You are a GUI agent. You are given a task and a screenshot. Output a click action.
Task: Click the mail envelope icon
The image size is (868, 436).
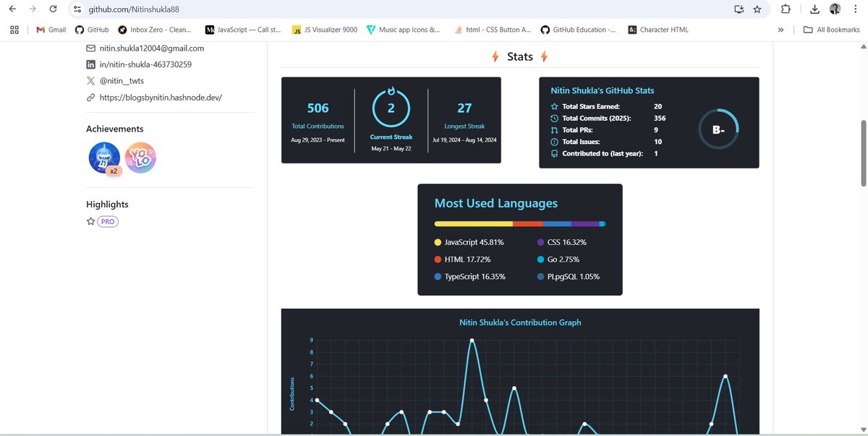pyautogui.click(x=90, y=48)
